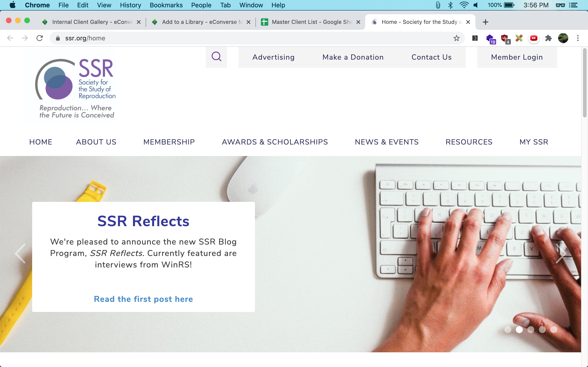Screen dimensions: 588x367
Task: Reload the page using the refresh icon
Action: pos(40,38)
